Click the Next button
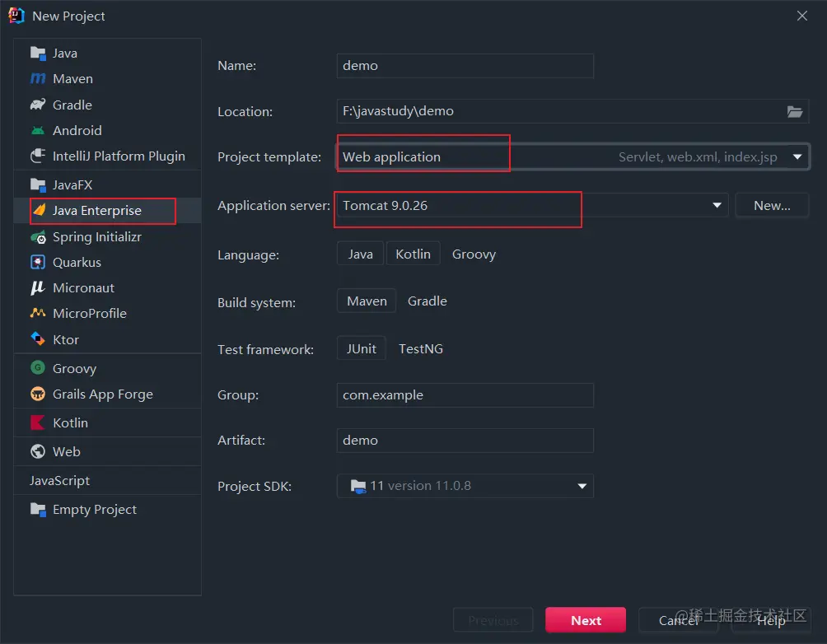This screenshot has width=827, height=644. pyautogui.click(x=586, y=620)
